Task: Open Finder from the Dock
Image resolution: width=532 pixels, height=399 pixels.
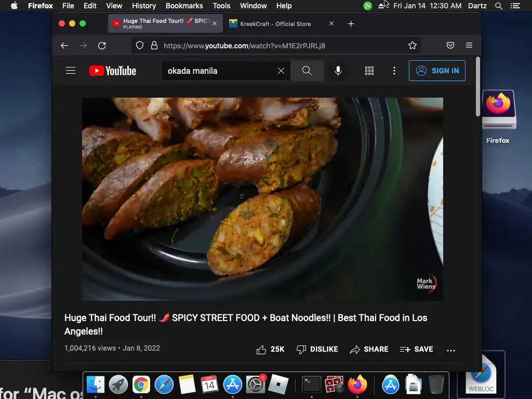Action: point(96,384)
